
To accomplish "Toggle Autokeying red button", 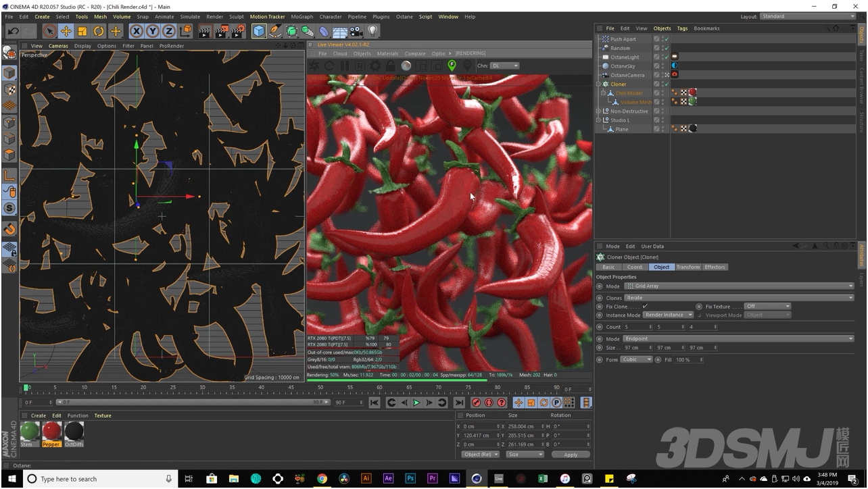I will pos(489,403).
